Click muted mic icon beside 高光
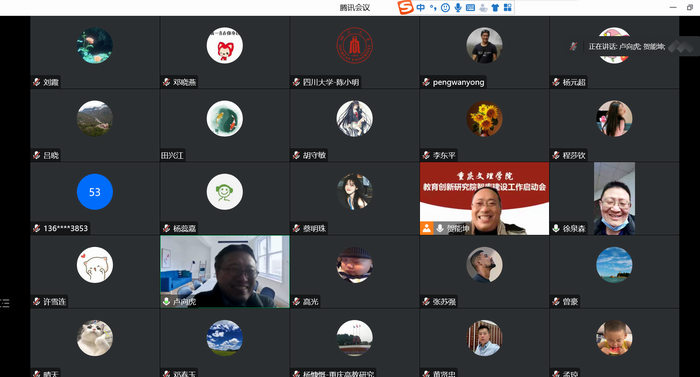Screen dimensions: 700x377 pyautogui.click(x=296, y=302)
